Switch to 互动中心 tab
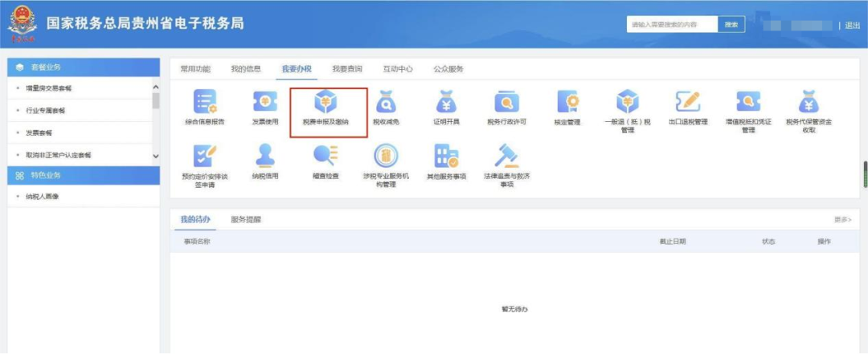Viewport: 868px width, 354px height. (x=398, y=69)
